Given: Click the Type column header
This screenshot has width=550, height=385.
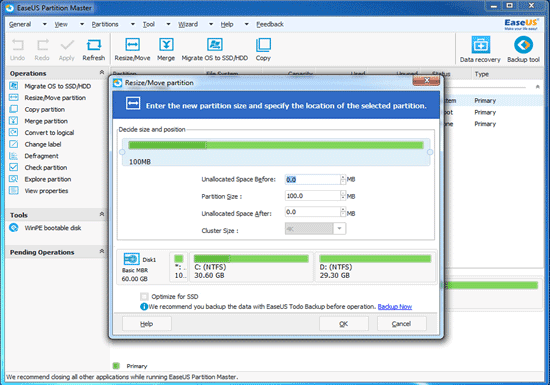Looking at the screenshot, I should coord(482,74).
